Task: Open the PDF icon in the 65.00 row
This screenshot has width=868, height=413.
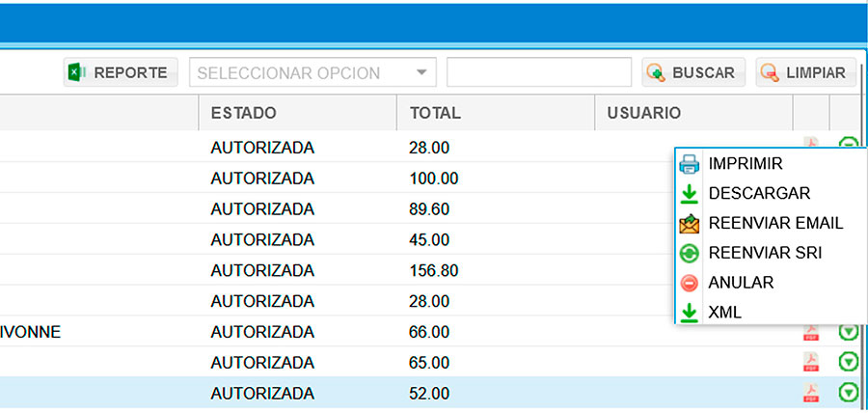Action: 811,363
